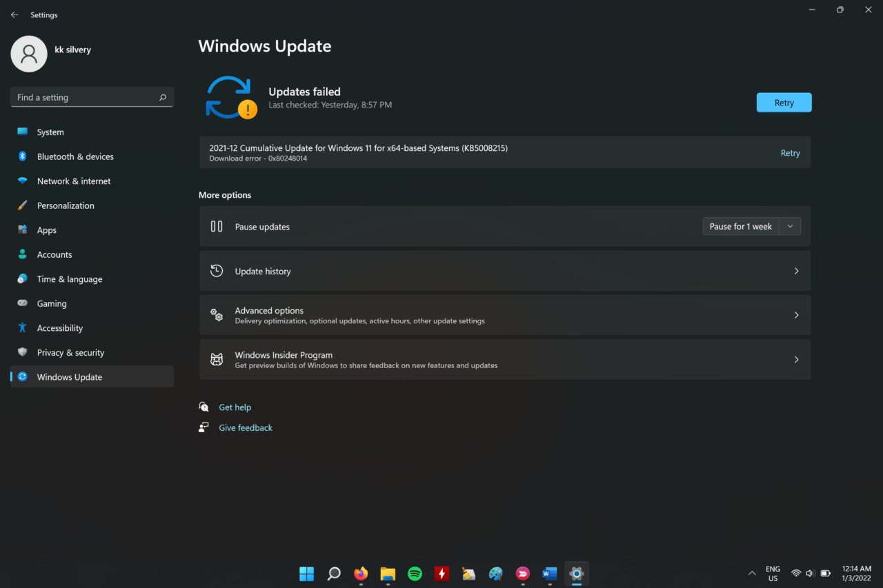This screenshot has height=588, width=883.
Task: Click the Apps icon in sidebar
Action: [23, 230]
